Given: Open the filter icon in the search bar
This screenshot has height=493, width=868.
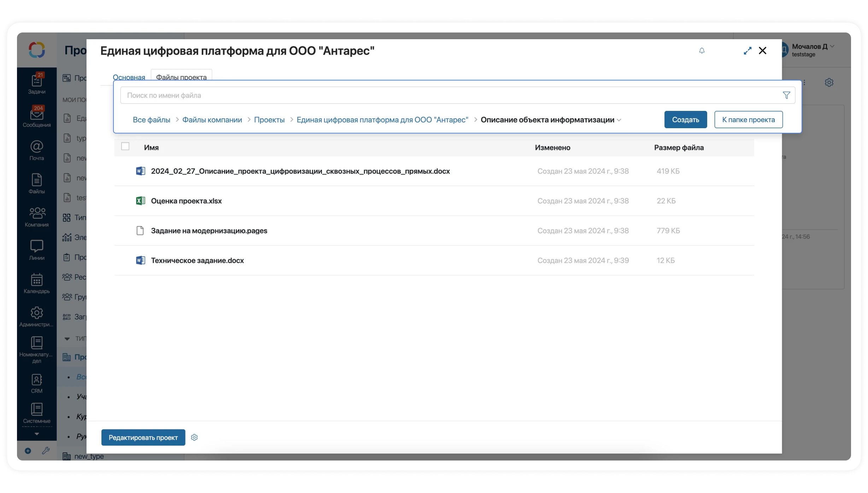Looking at the screenshot, I should 786,95.
